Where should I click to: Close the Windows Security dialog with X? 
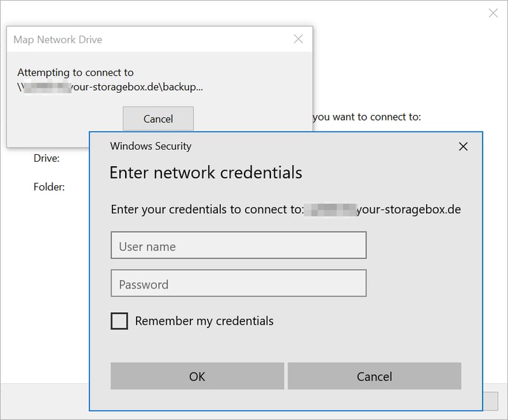[463, 147]
